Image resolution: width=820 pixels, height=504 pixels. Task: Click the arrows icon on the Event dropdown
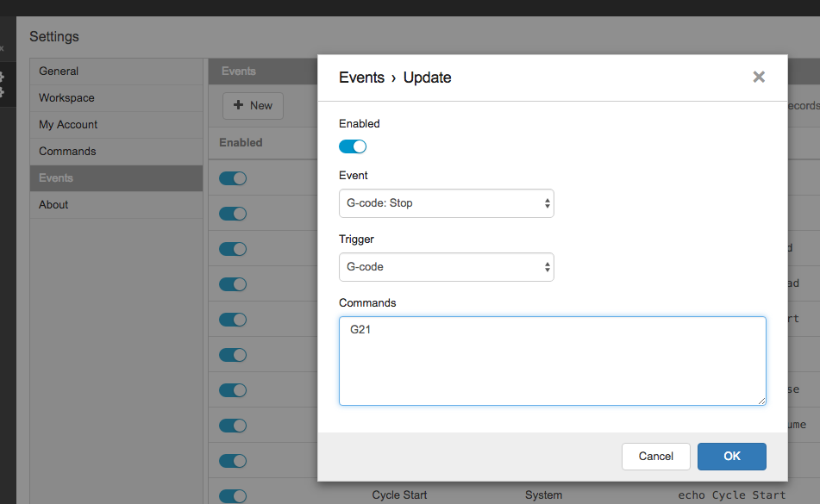click(x=547, y=203)
